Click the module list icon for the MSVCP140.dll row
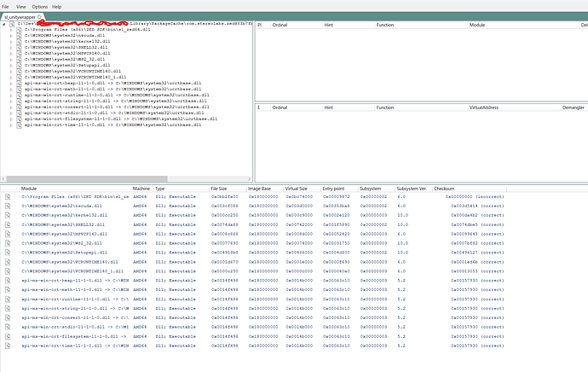 pyautogui.click(x=8, y=234)
